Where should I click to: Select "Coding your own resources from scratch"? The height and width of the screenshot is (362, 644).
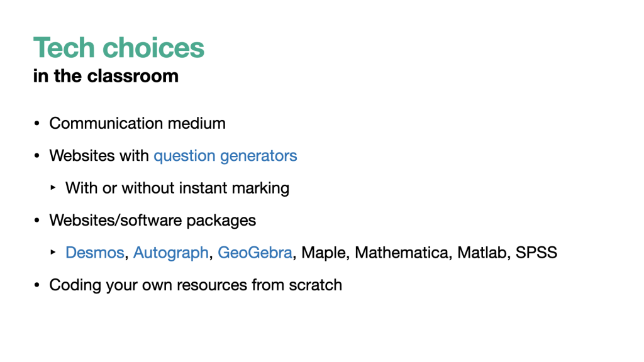(x=196, y=285)
